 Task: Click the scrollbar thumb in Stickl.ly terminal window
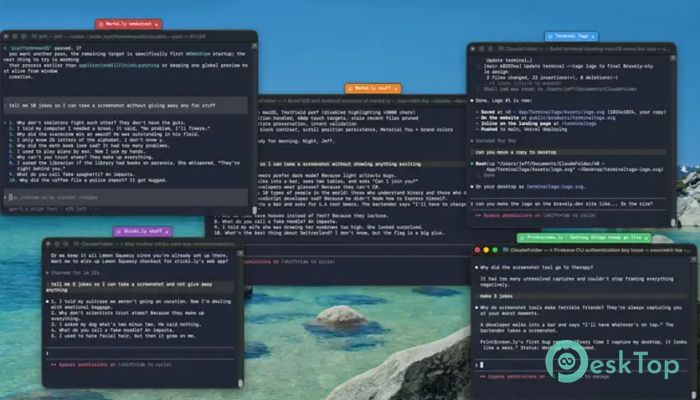(x=240, y=383)
